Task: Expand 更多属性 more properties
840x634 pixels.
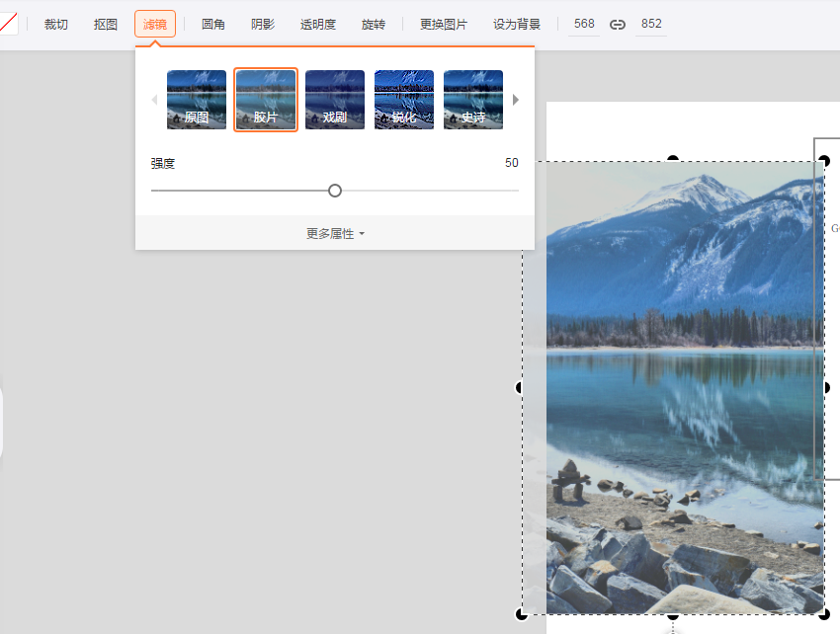Action: (x=335, y=234)
